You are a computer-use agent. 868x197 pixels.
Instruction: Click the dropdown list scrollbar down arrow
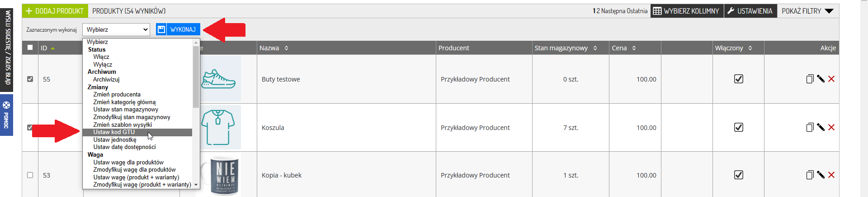[x=196, y=185]
